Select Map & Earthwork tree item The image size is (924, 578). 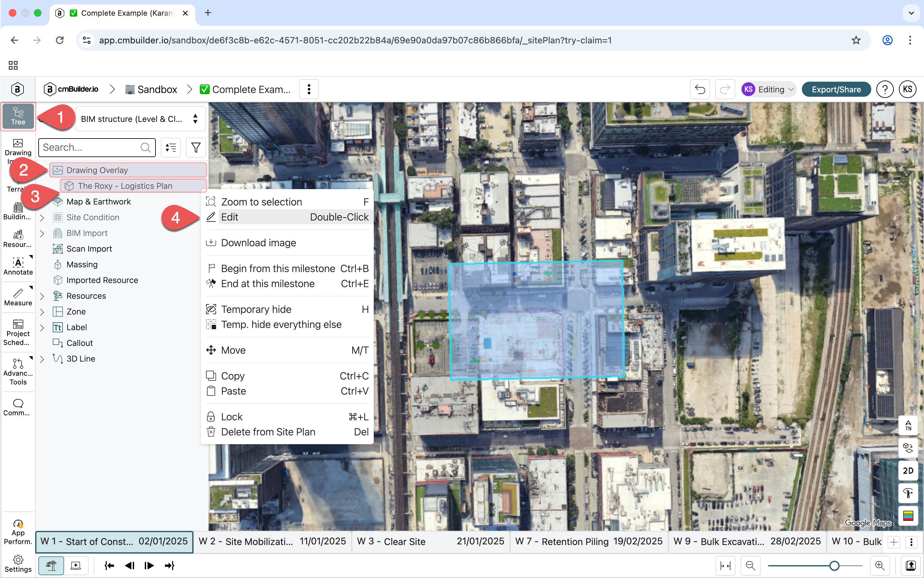coord(98,201)
